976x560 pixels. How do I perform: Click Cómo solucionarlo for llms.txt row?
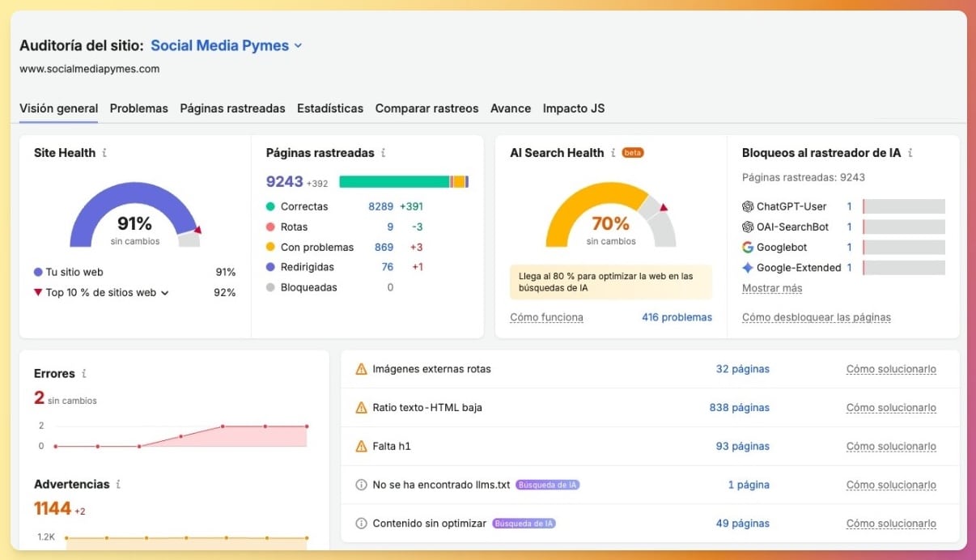pos(891,486)
